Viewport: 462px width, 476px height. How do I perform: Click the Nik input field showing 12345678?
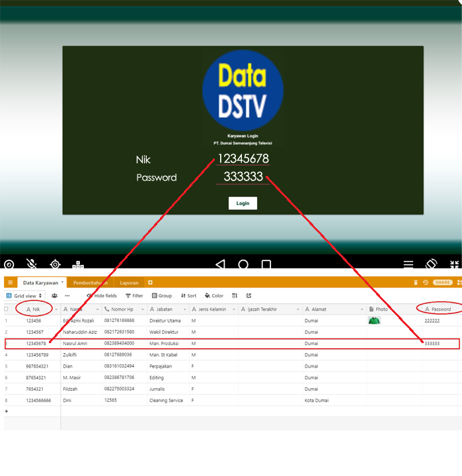point(243,159)
